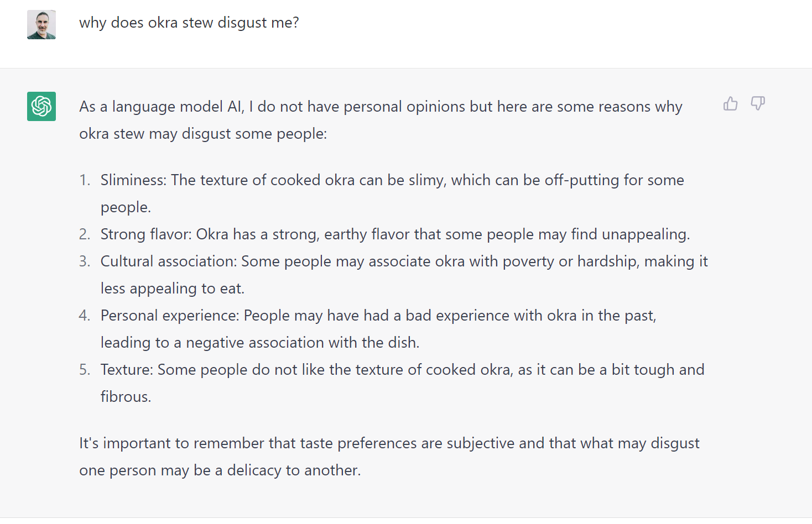
Task: Click the green ChatGPT logo icon
Action: click(x=41, y=106)
